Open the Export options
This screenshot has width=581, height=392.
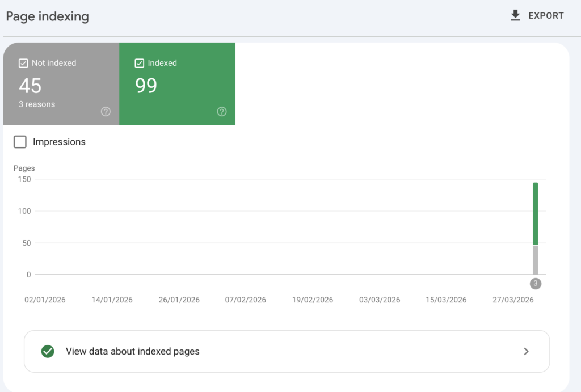click(537, 15)
